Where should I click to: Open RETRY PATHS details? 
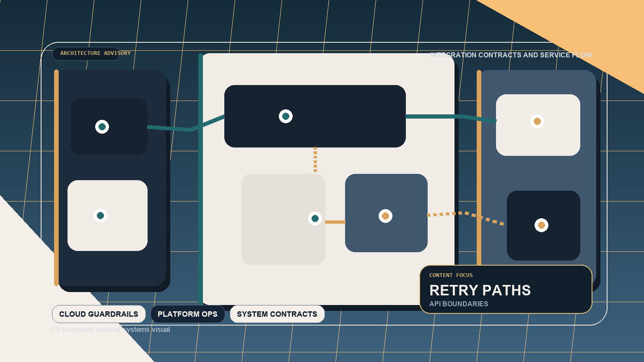[x=480, y=290]
